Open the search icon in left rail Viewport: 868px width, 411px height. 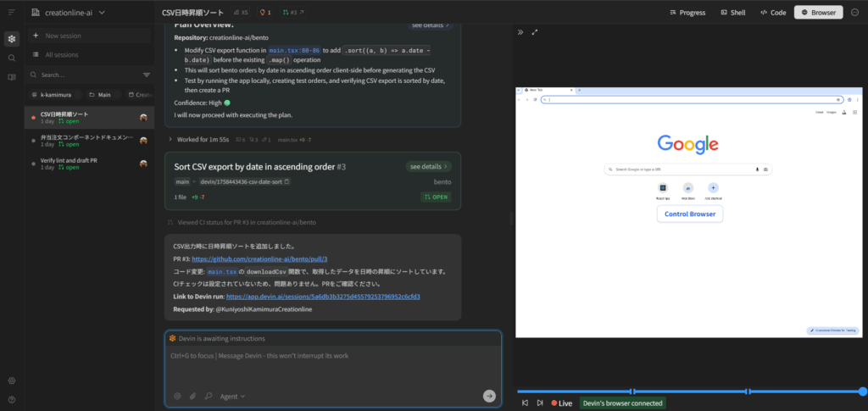(x=12, y=58)
